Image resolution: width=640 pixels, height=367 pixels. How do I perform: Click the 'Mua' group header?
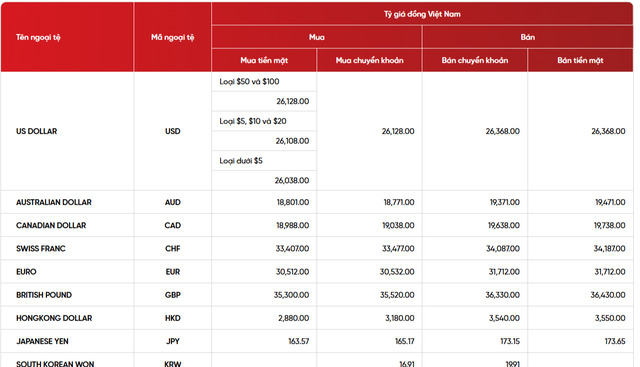(317, 37)
